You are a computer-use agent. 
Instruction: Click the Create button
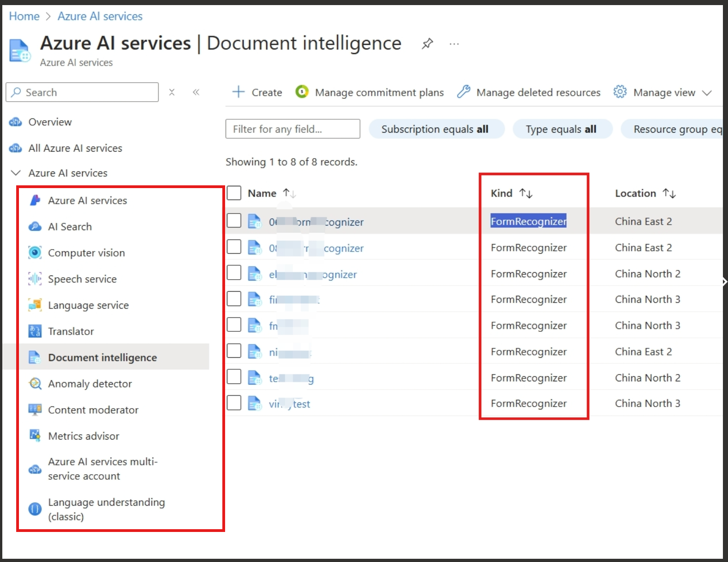coord(257,92)
